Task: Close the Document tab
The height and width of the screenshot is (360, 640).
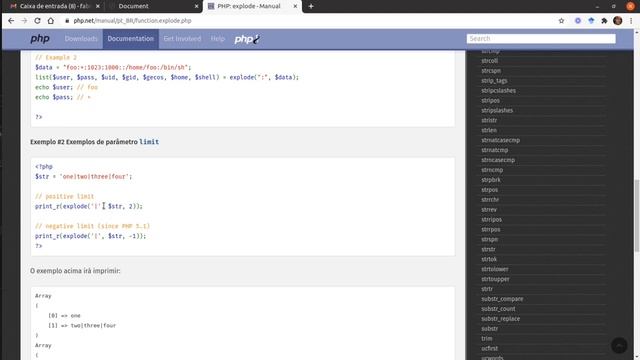Action: pos(196,6)
